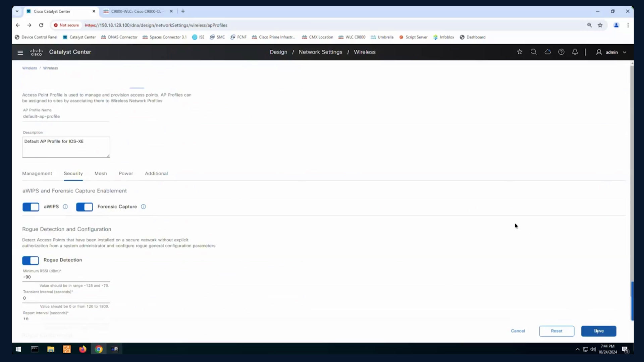Click Firefox icon in Windows taskbar

[83, 349]
